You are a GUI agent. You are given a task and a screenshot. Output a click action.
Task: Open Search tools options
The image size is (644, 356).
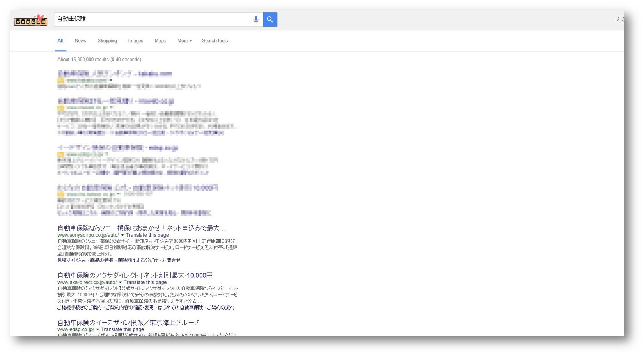tap(215, 41)
